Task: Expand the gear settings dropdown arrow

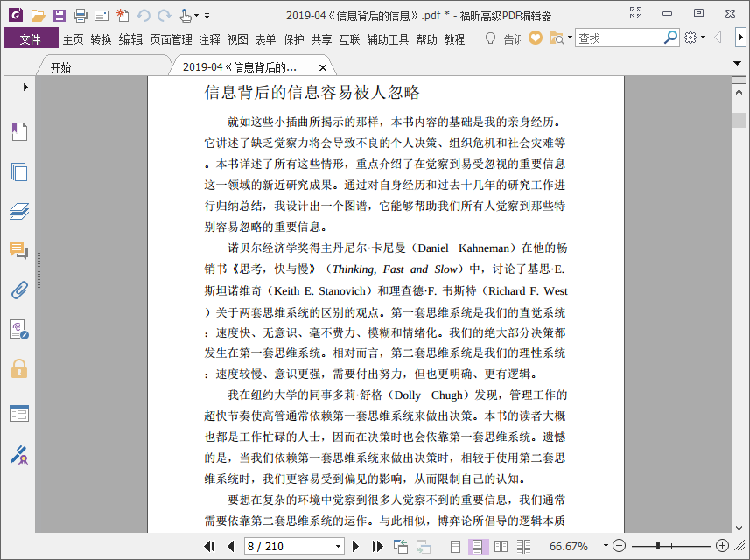Action: [x=703, y=38]
